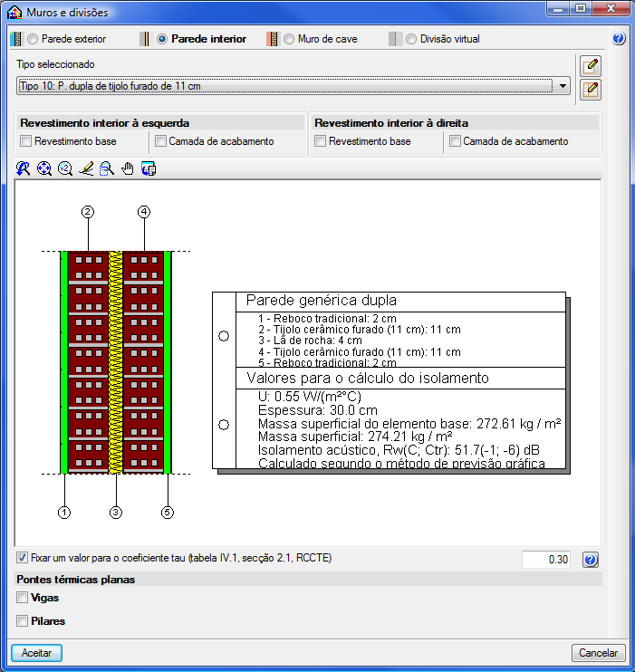The width and height of the screenshot is (635, 672).
Task: Enable the Pilares thermal bridge checkbox
Action: [22, 620]
